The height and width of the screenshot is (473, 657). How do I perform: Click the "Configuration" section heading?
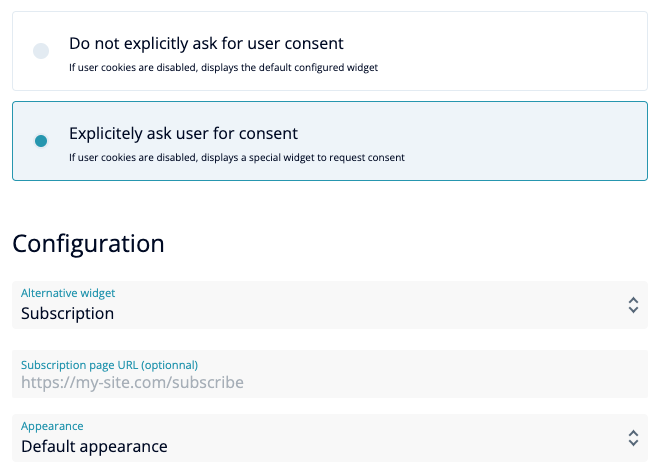pos(88,243)
